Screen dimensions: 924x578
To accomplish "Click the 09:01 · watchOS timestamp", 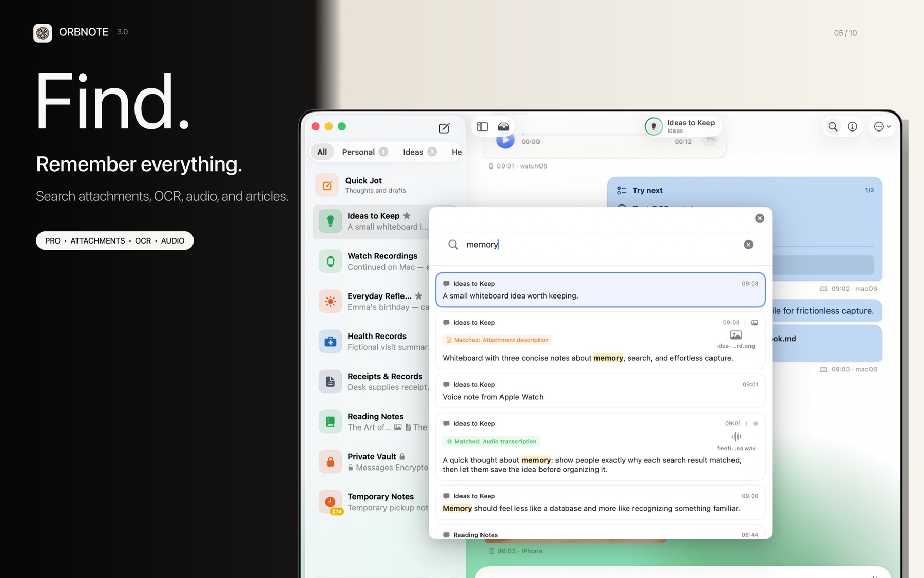I will coord(518,166).
